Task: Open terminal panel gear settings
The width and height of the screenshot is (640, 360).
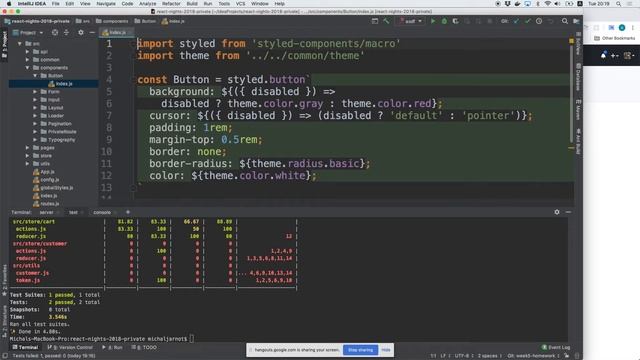Action: click(557, 212)
